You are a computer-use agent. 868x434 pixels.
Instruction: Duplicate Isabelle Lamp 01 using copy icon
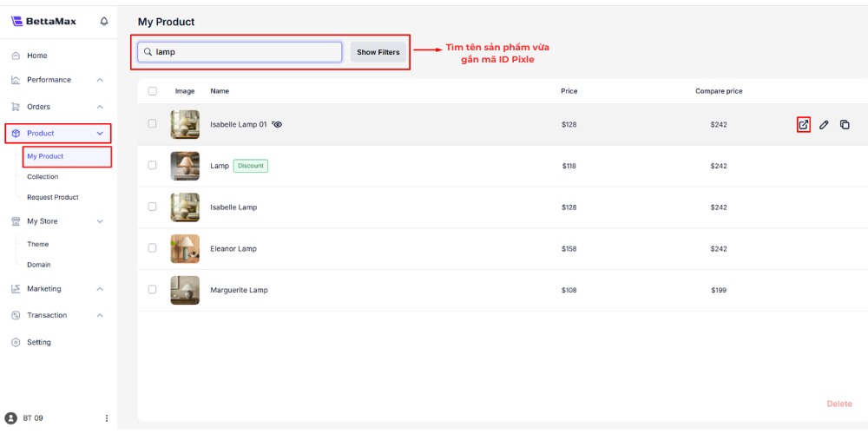point(845,125)
